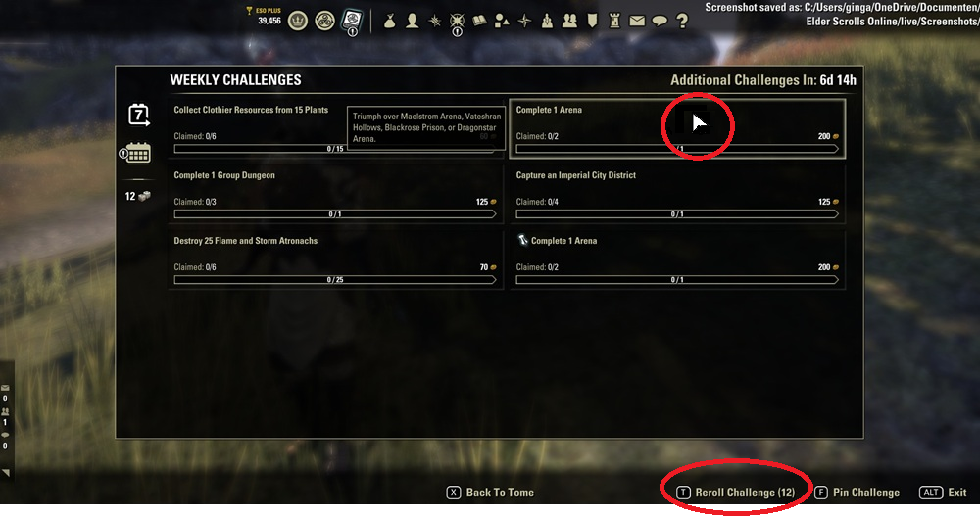This screenshot has height=516, width=980.
Task: Select Destroy 25 Flame and Storm Atronachs progress bar
Action: coord(335,280)
